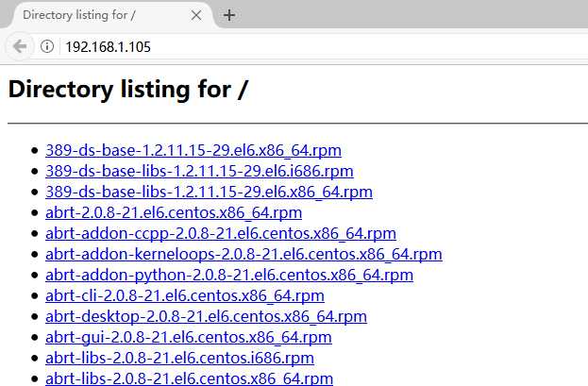Image resolution: width=588 pixels, height=386 pixels.
Task: Open abrt-addon-python-2.0.8-21 rpm link
Action: tap(229, 275)
